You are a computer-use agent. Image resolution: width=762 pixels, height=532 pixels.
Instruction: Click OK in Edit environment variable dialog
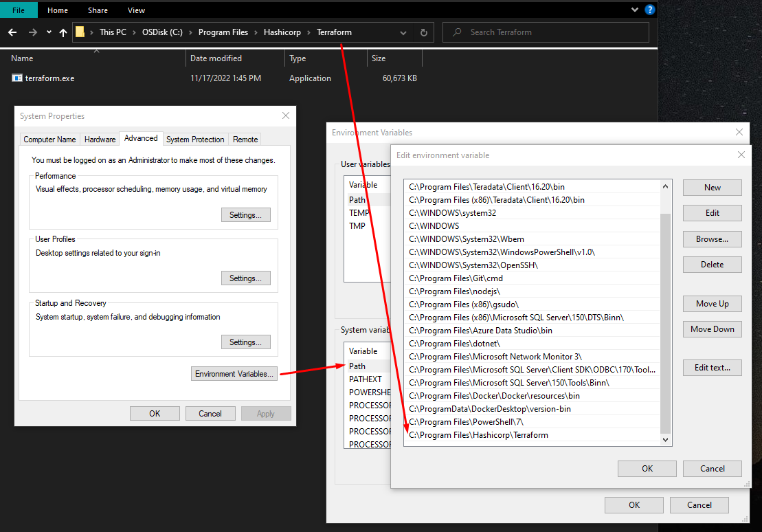tap(647, 469)
